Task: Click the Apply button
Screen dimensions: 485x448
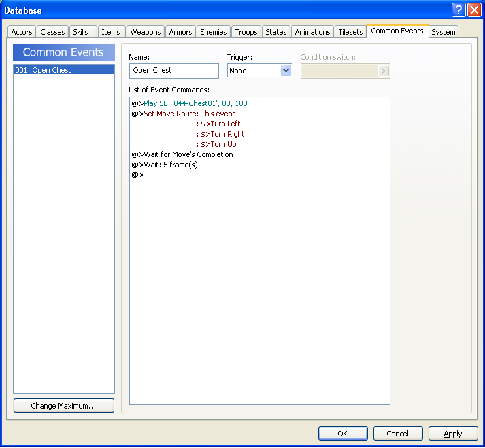Action: click(453, 434)
